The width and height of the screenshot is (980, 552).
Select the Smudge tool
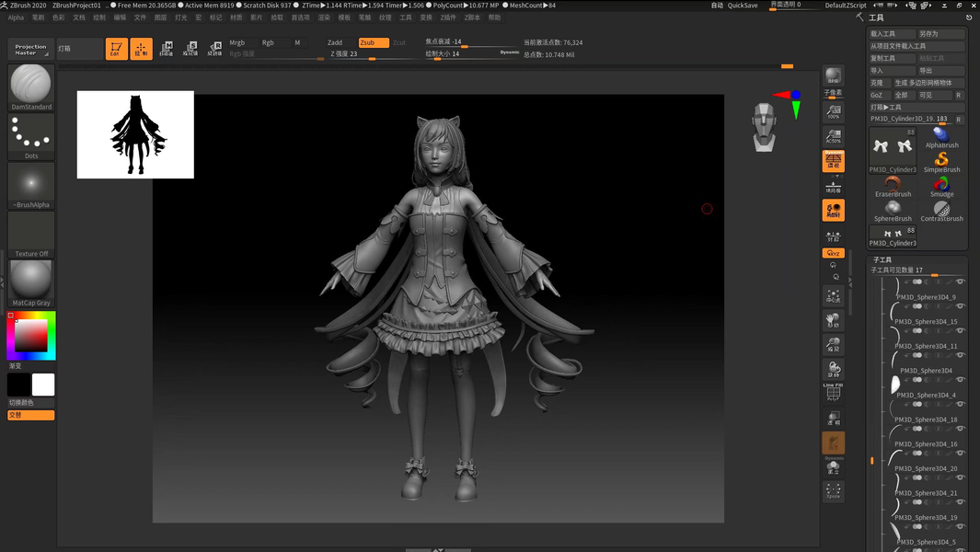(x=941, y=187)
